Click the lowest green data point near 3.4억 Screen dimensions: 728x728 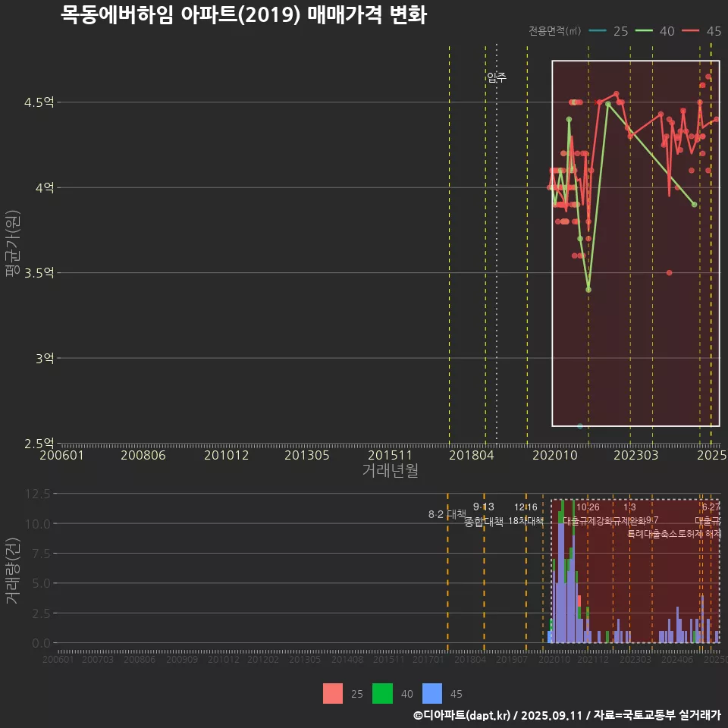pyautogui.click(x=588, y=290)
